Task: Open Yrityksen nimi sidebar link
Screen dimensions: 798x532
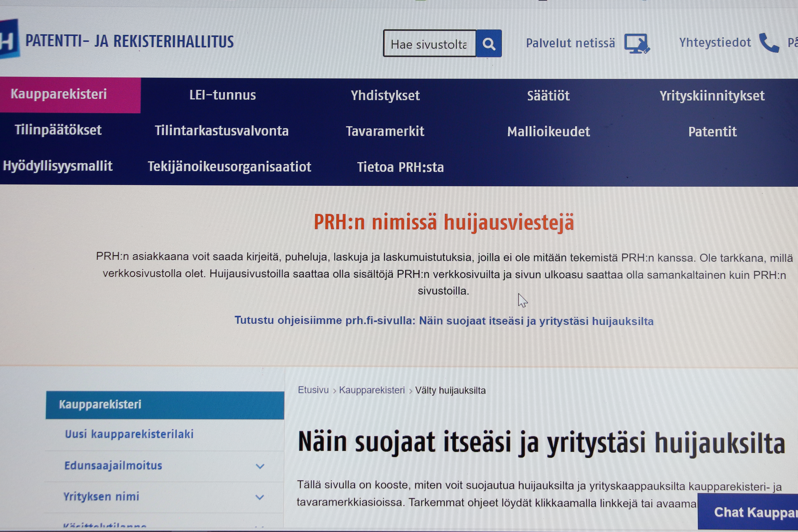Action: [x=101, y=497]
